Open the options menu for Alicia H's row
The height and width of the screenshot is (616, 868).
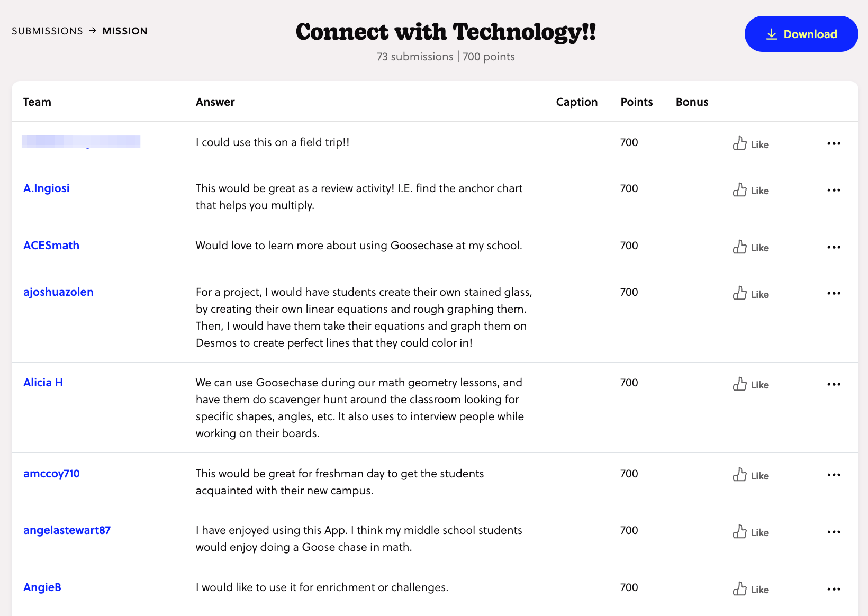point(834,384)
